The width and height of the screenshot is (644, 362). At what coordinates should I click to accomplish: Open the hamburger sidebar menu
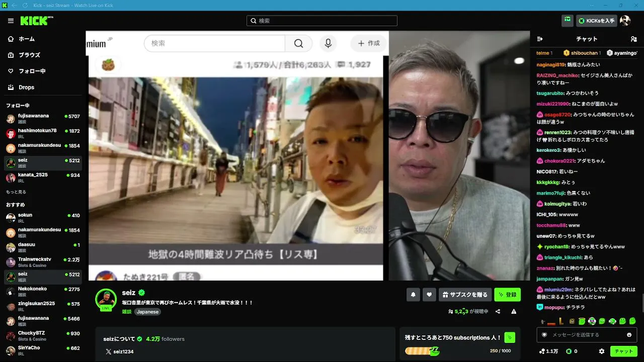tap(11, 21)
